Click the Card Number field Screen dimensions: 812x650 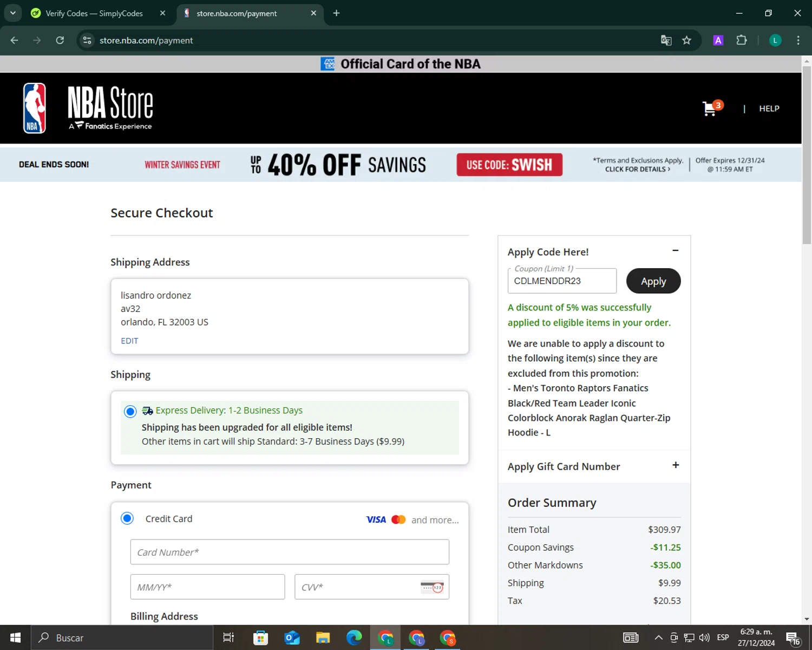click(290, 552)
